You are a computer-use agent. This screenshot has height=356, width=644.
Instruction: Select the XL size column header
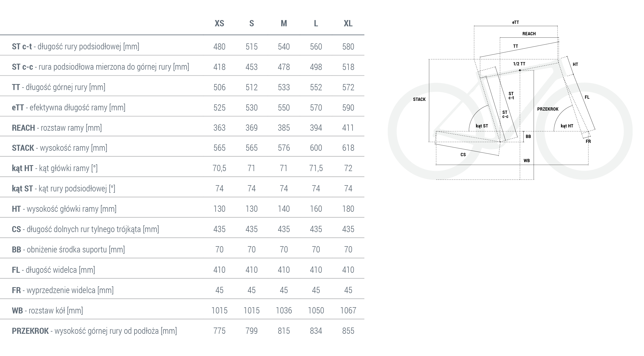(x=348, y=24)
